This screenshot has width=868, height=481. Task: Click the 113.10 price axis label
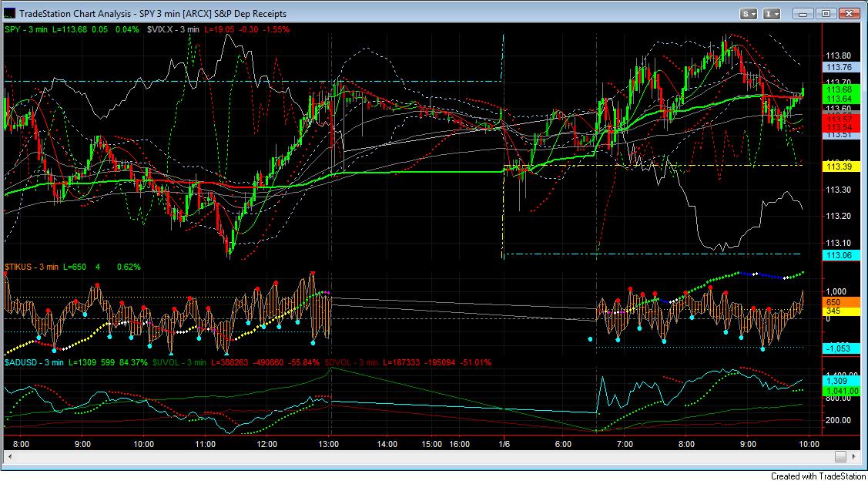point(837,243)
